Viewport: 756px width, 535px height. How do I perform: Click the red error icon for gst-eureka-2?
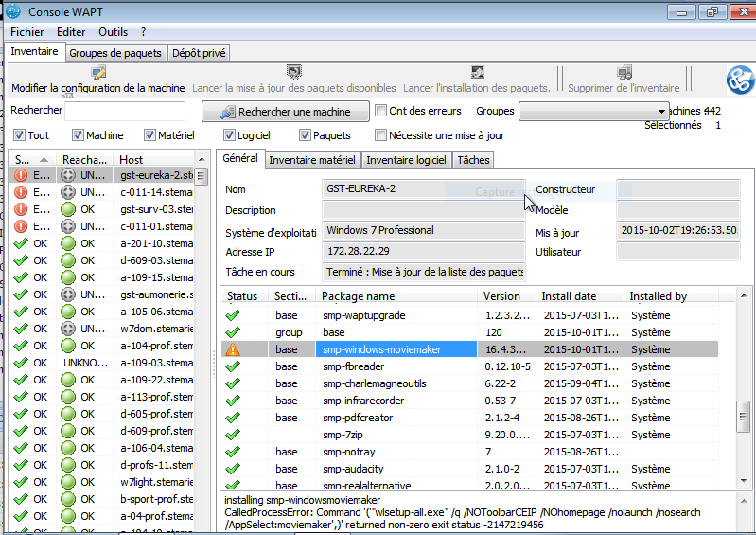[x=21, y=175]
